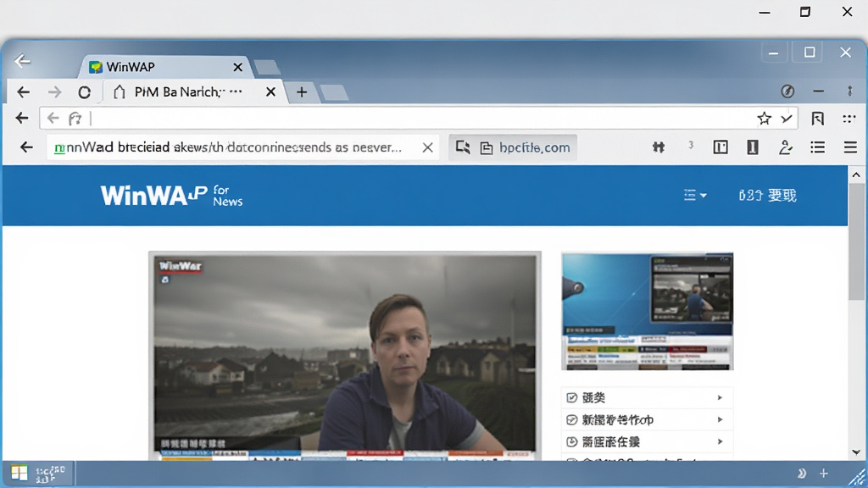Click the page scrollbar down arrow

856,452
